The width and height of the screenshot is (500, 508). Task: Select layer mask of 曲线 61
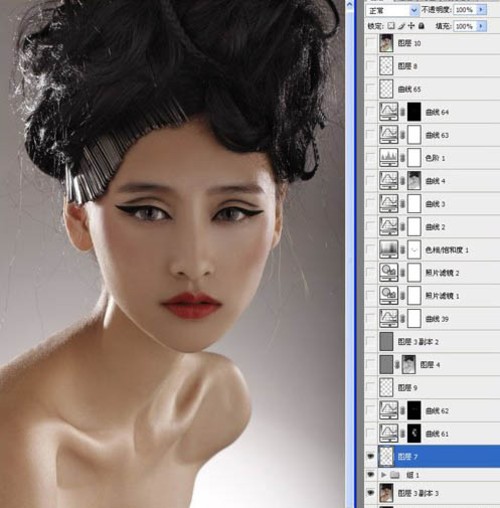coord(414,434)
